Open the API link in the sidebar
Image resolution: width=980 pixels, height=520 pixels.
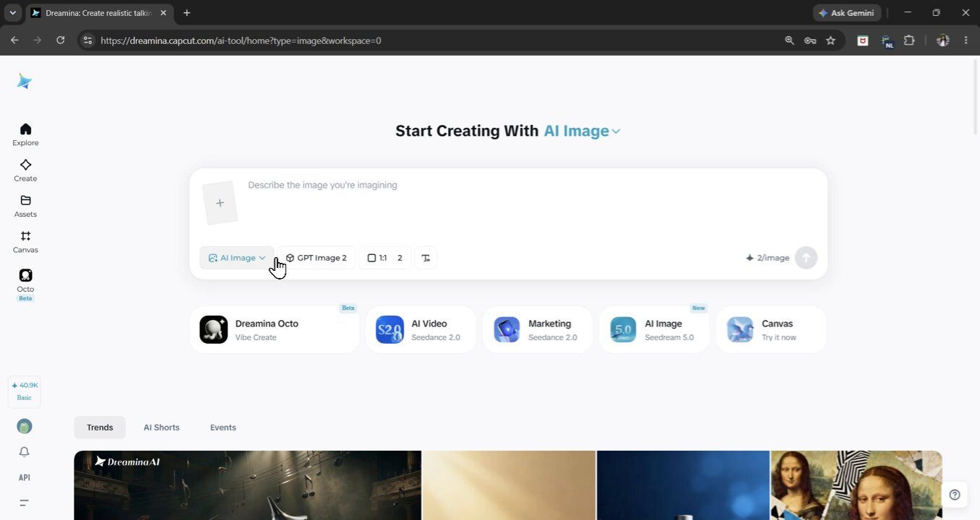point(25,477)
